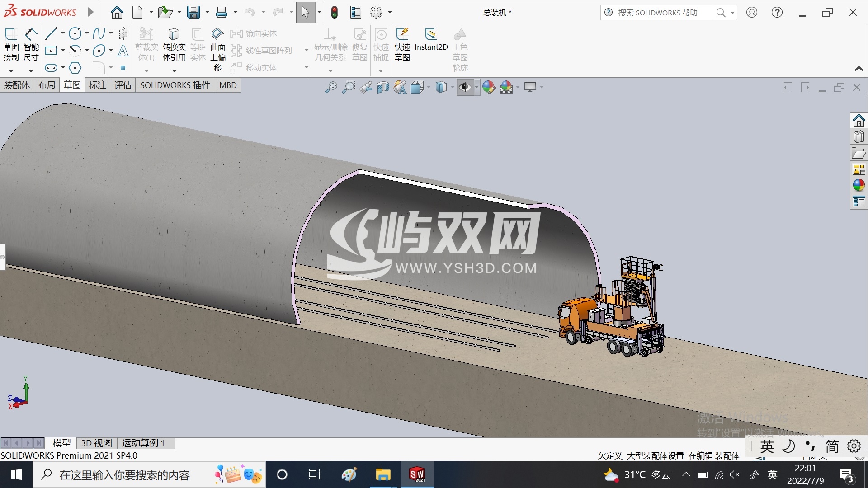The image size is (868, 488).
Task: Expand the Save dropdown arrow
Action: [x=207, y=13]
